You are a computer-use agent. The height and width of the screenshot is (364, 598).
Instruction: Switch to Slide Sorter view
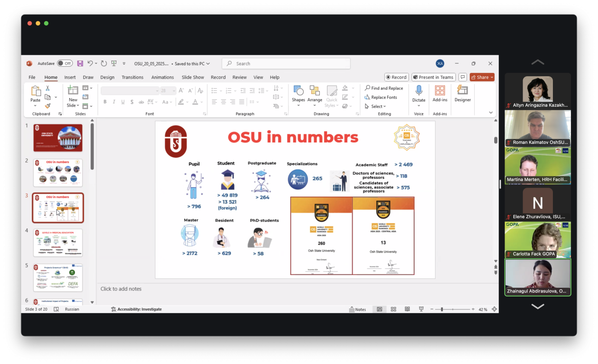coord(393,309)
